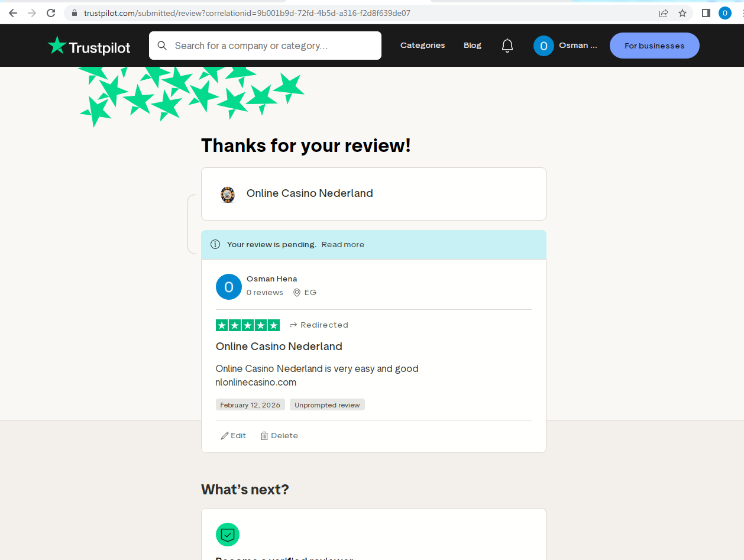Click the 'is very easy and good' review text
This screenshot has height=560, width=744.
pos(371,369)
